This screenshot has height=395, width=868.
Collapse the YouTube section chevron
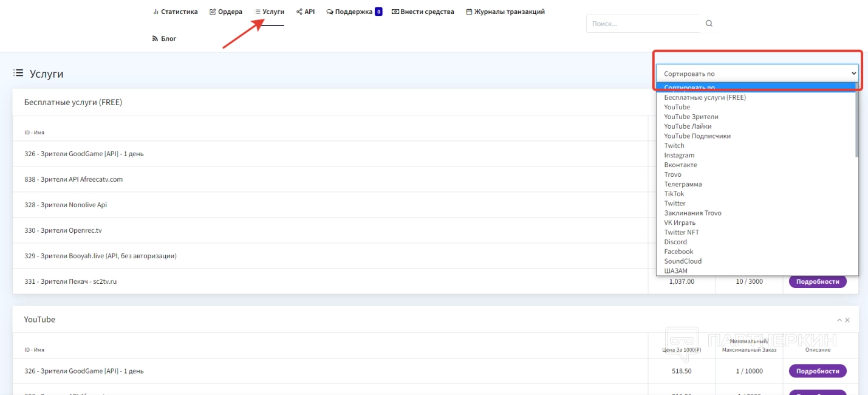[x=839, y=320]
